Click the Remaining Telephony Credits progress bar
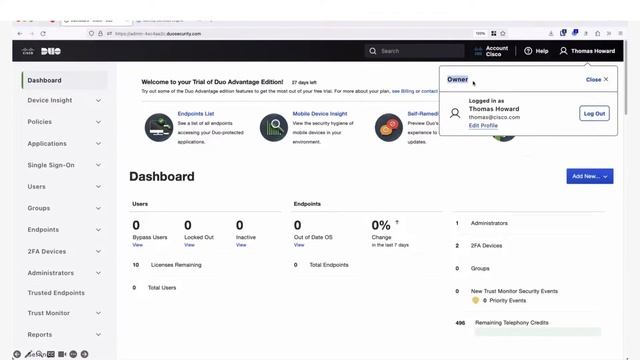 [538, 332]
